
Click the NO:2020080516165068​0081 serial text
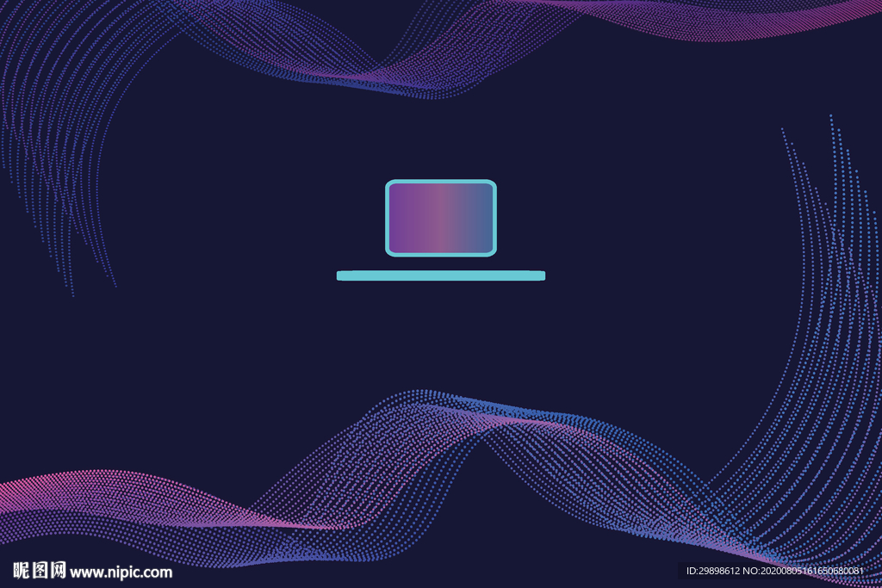pos(809,572)
